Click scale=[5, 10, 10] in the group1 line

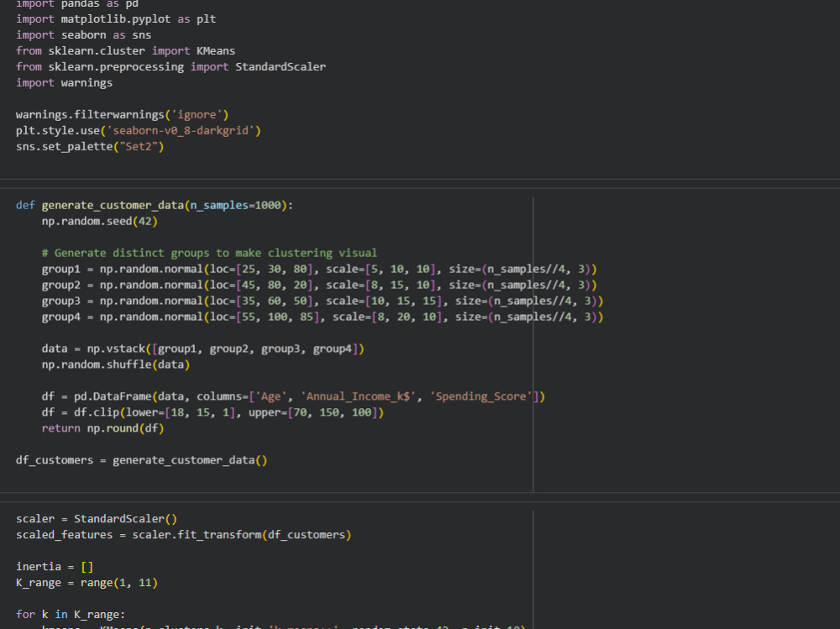pos(381,269)
